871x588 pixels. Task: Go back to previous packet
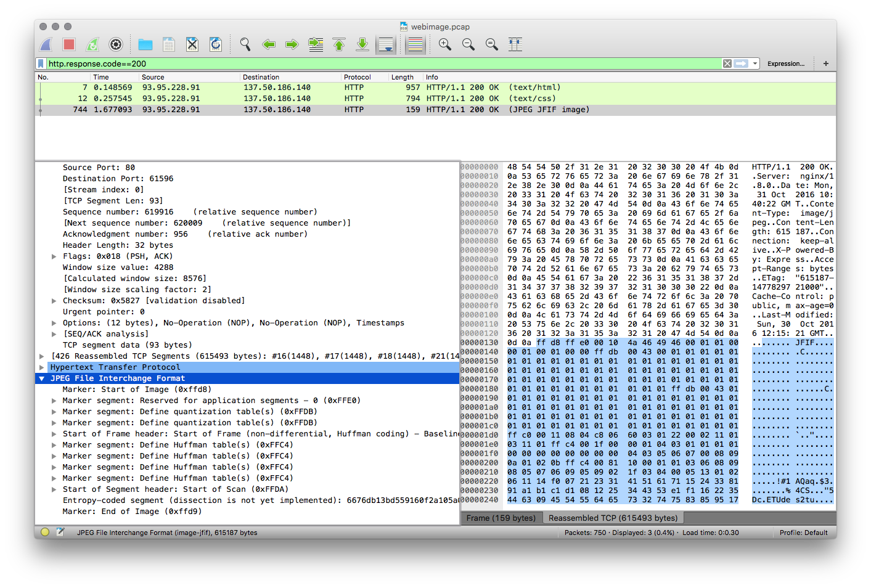click(269, 44)
